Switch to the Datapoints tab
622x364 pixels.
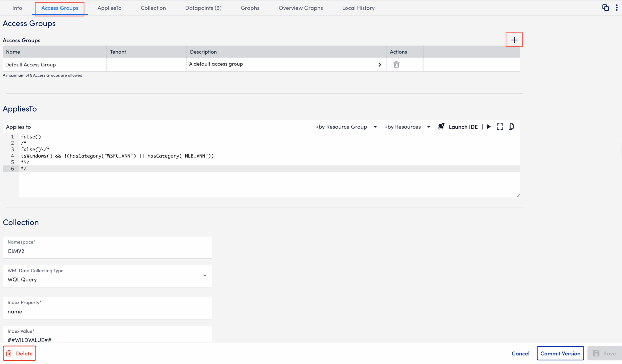pos(203,8)
